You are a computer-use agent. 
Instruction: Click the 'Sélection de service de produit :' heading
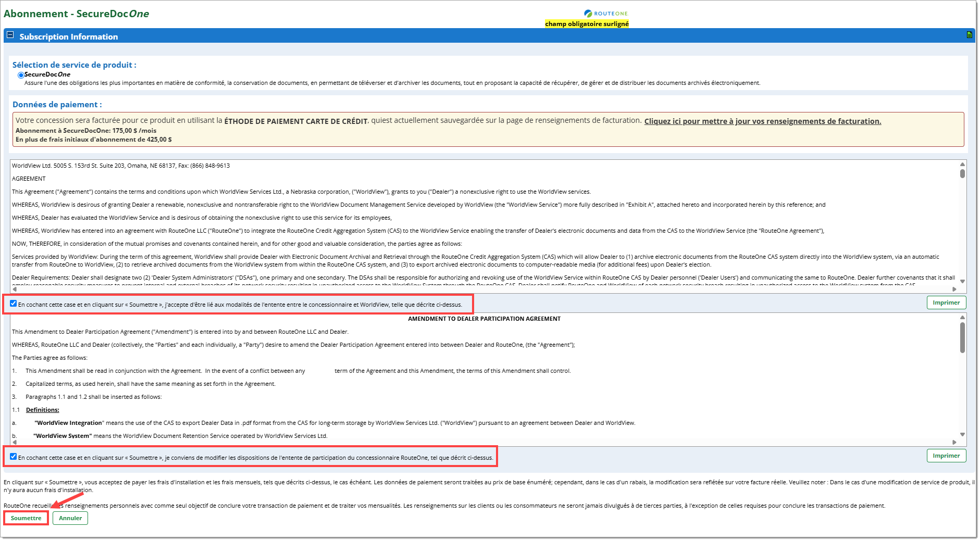pyautogui.click(x=75, y=65)
